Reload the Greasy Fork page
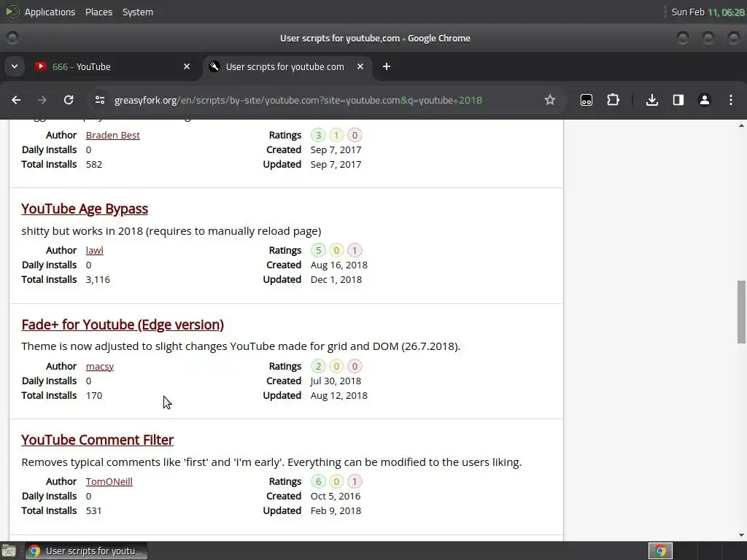The width and height of the screenshot is (747, 560). click(x=69, y=100)
